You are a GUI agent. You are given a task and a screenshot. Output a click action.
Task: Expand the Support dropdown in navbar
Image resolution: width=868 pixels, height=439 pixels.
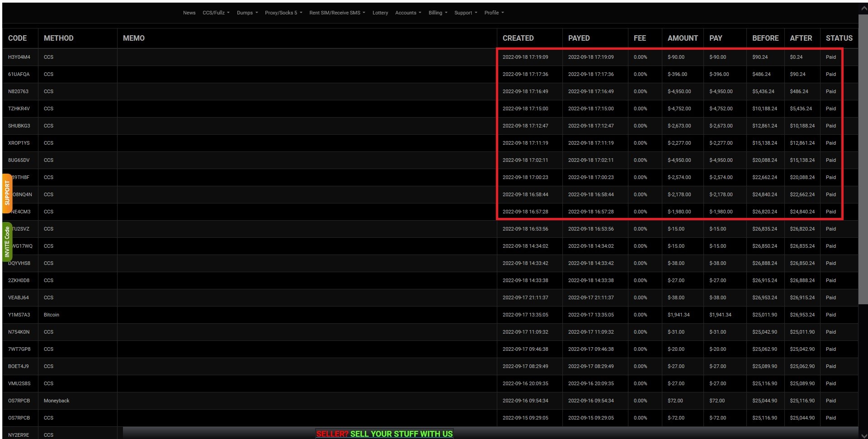[466, 13]
